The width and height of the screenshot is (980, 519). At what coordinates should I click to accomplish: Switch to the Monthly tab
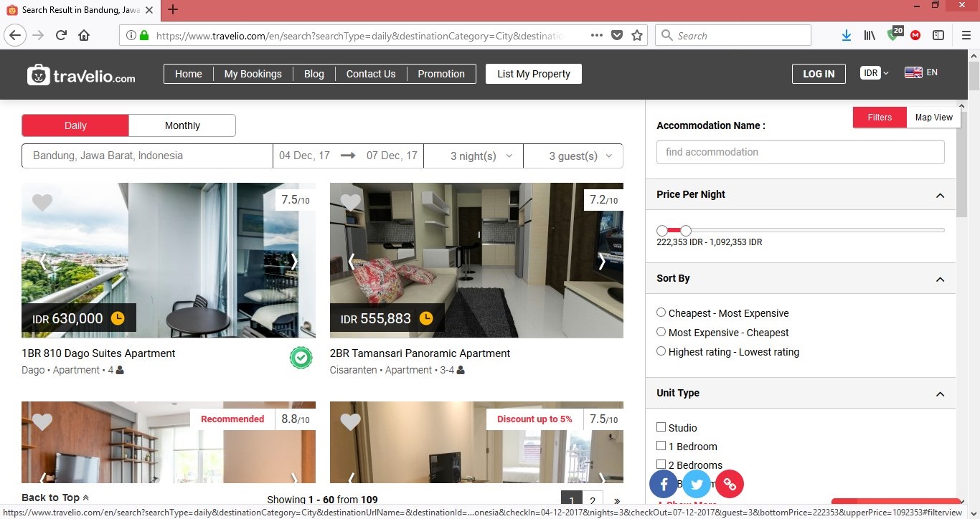[x=182, y=125]
